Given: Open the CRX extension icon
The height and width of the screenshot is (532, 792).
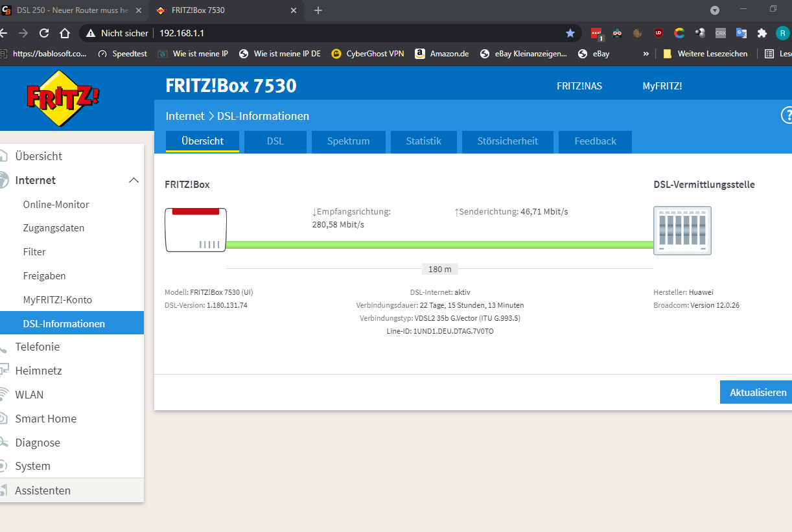Looking at the screenshot, I should (x=721, y=32).
